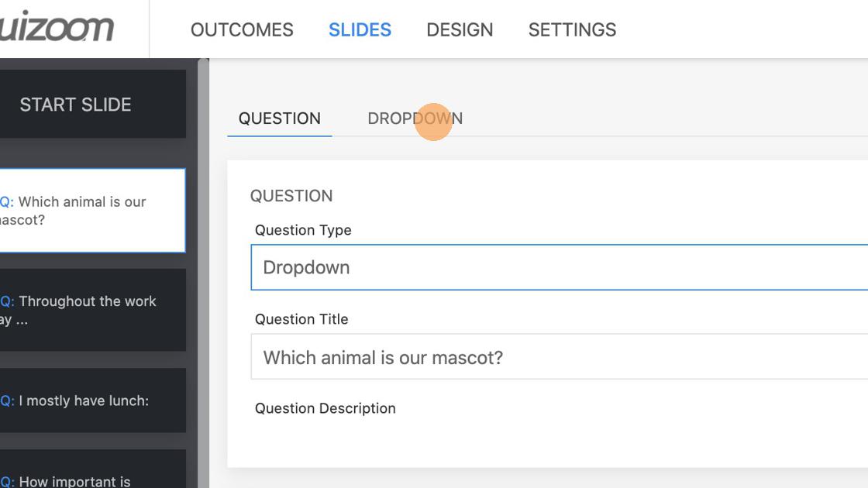Click the Question Description editing area
Screen dimensions: 868x488
pos(558,442)
